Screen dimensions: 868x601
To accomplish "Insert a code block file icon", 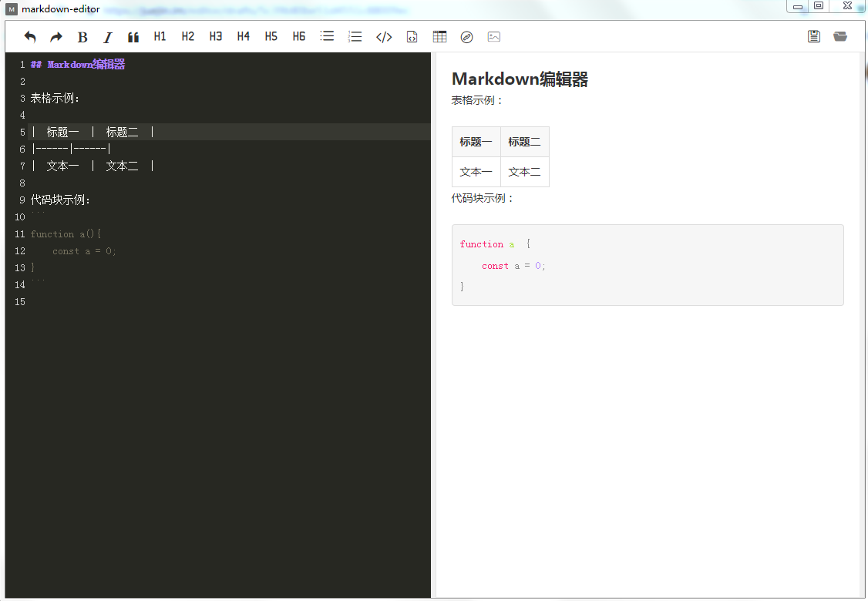I will 412,37.
